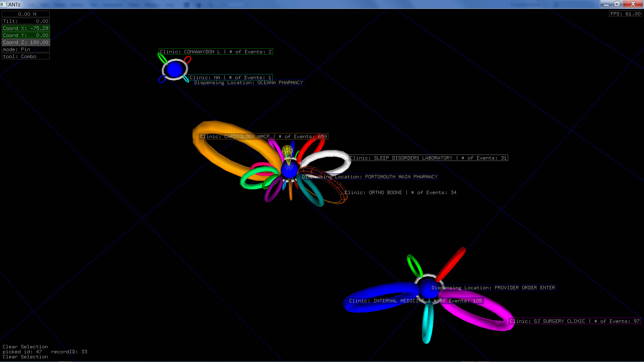Click the FPS counter display
The height and width of the screenshot is (362, 644).
pyautogui.click(x=625, y=14)
